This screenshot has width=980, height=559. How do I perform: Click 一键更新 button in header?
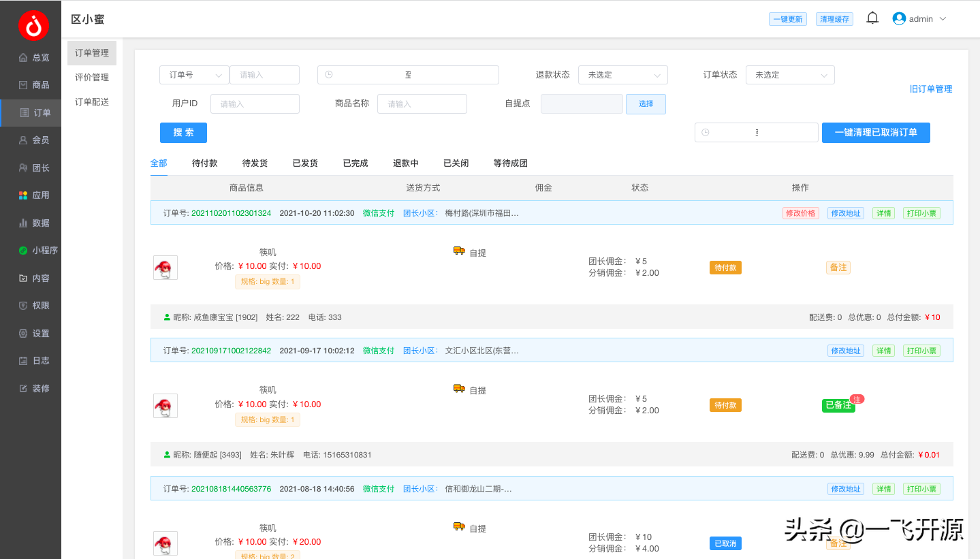(x=788, y=19)
